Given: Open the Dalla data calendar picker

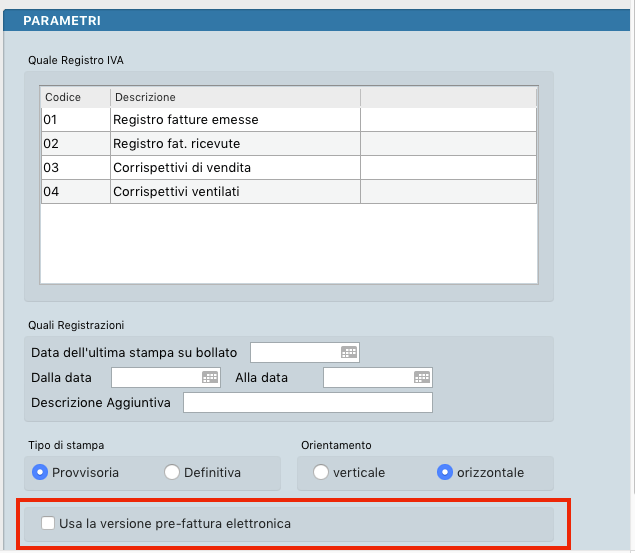Looking at the screenshot, I should point(210,377).
